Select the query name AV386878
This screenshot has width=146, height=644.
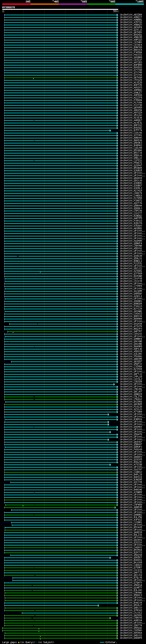[x=8, y=8]
